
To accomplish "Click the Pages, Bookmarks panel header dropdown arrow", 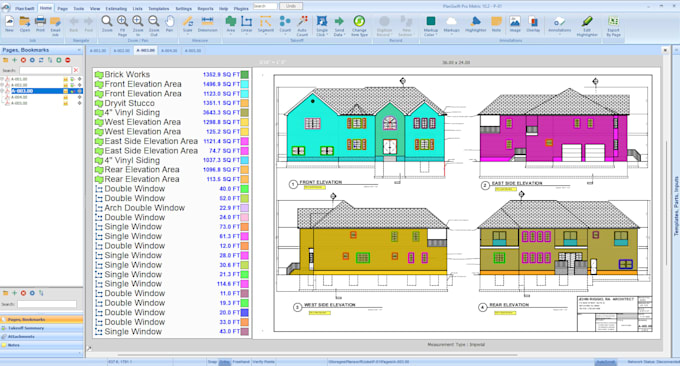I will click(79, 50).
